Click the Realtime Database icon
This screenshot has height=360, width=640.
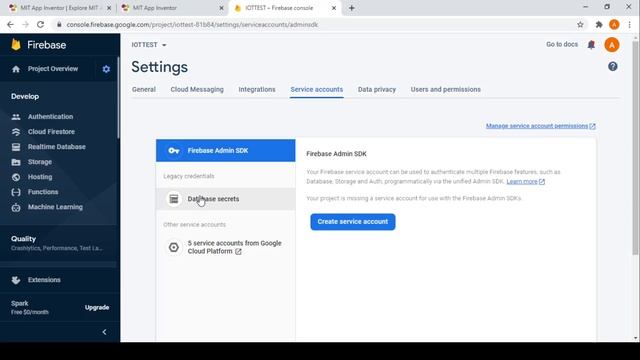pos(16,147)
